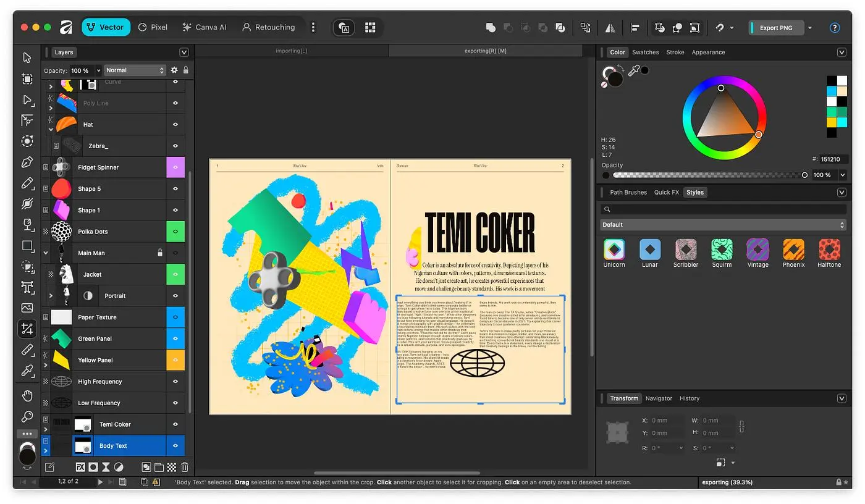865x504 pixels.
Task: Open the Stroke tab
Action: [x=675, y=52]
